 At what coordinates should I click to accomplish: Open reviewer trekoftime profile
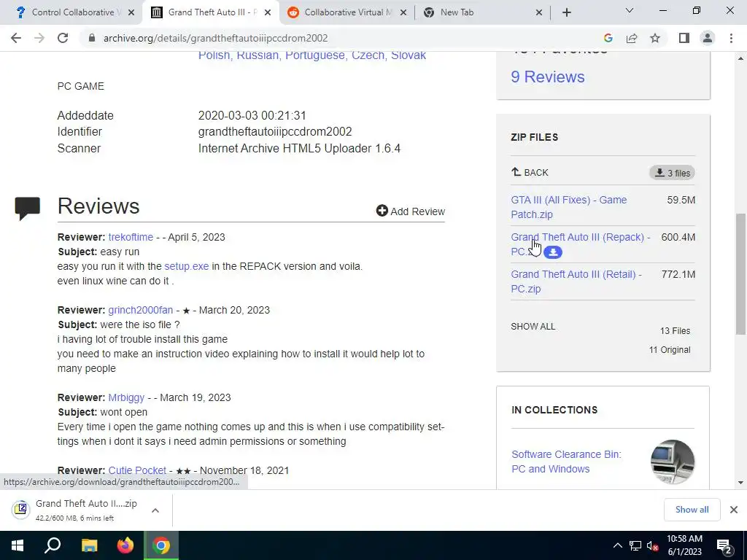(x=131, y=237)
